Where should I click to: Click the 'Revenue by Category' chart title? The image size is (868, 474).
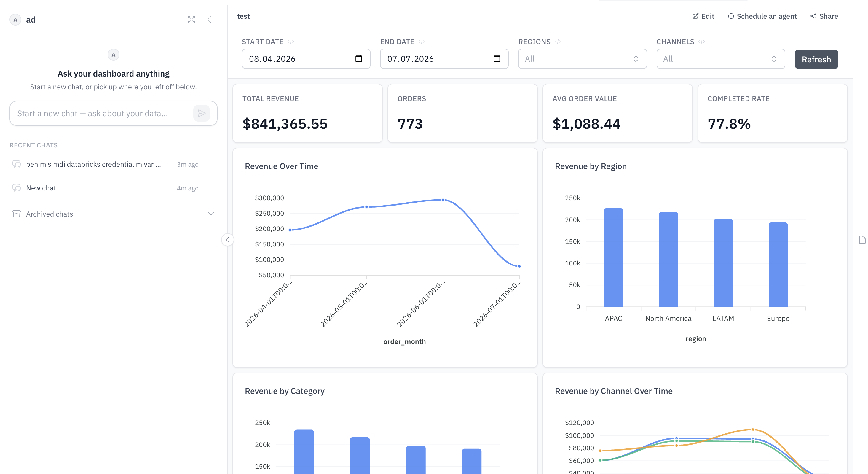tap(285, 391)
